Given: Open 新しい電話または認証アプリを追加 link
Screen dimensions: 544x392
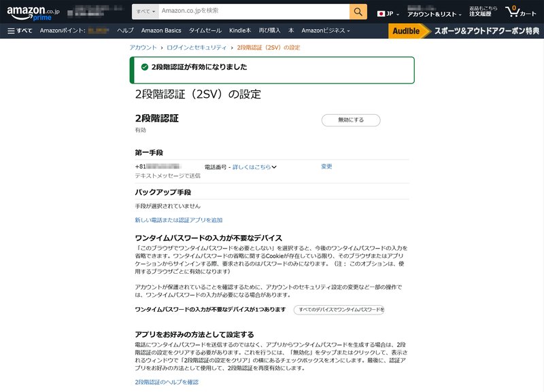Looking at the screenshot, I should click(180, 219).
